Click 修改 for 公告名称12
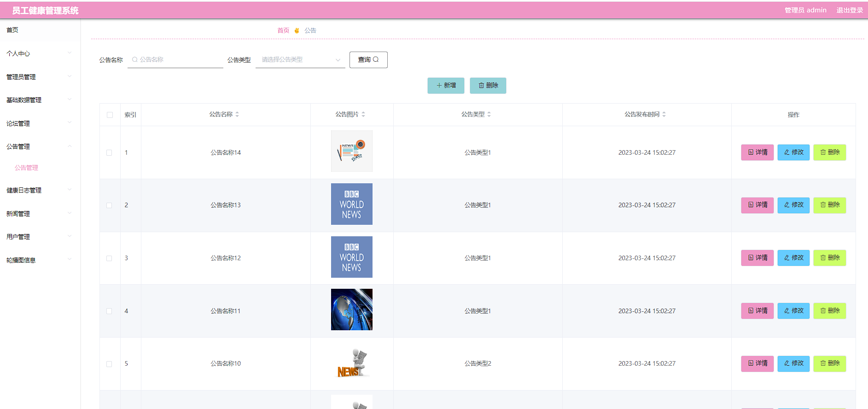Screen dimensions: 868x409 click(x=793, y=258)
